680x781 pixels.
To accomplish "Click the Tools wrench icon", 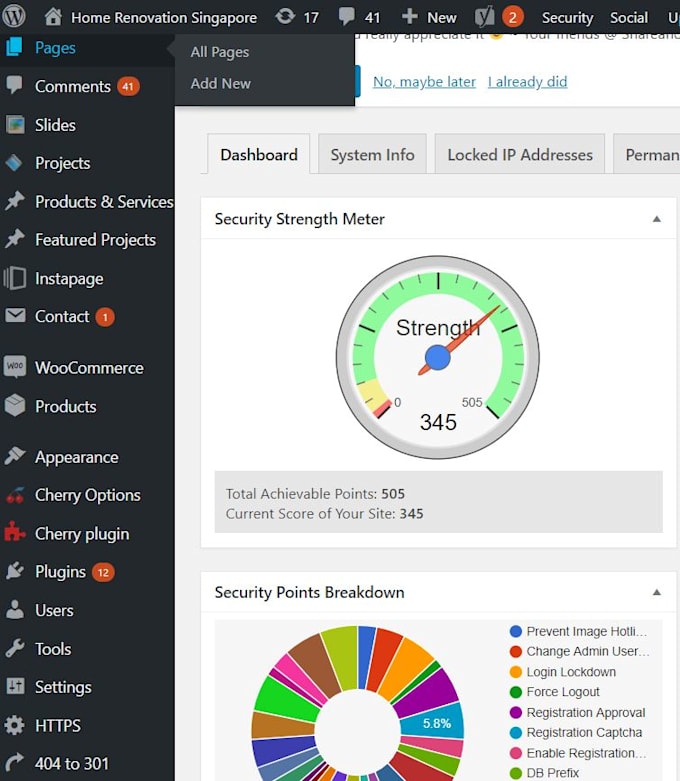I will pos(14,648).
